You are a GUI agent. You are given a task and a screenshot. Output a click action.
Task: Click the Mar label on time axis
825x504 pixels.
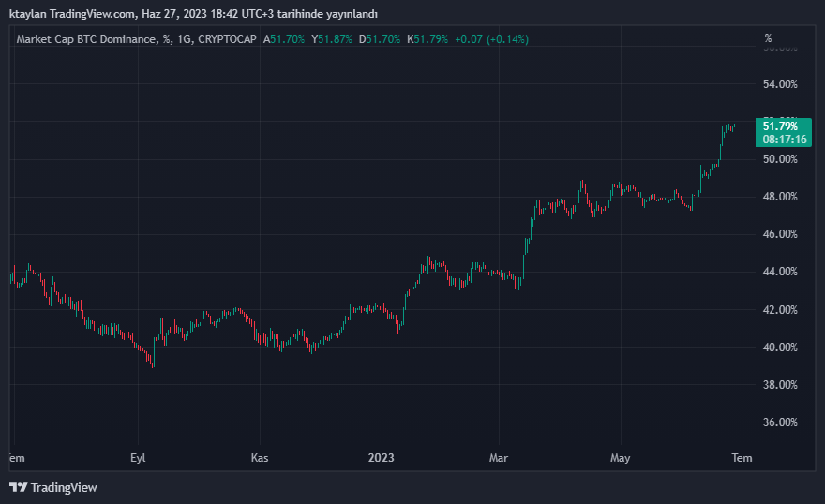(499, 458)
